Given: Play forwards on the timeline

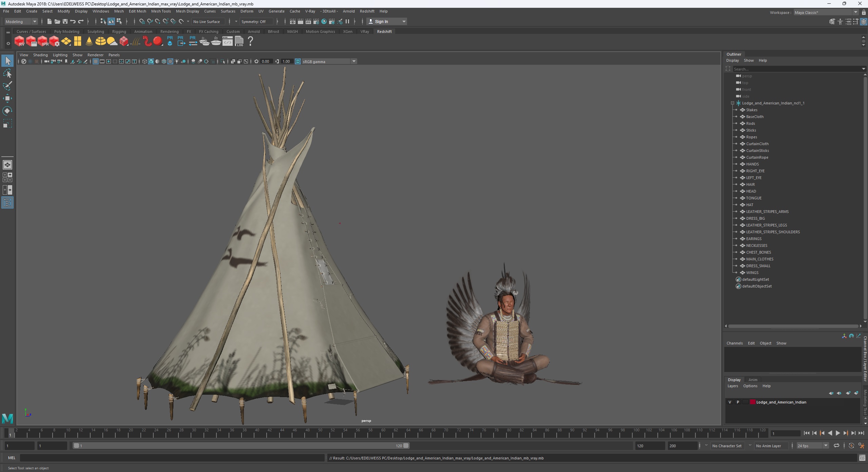Looking at the screenshot, I should [838, 433].
